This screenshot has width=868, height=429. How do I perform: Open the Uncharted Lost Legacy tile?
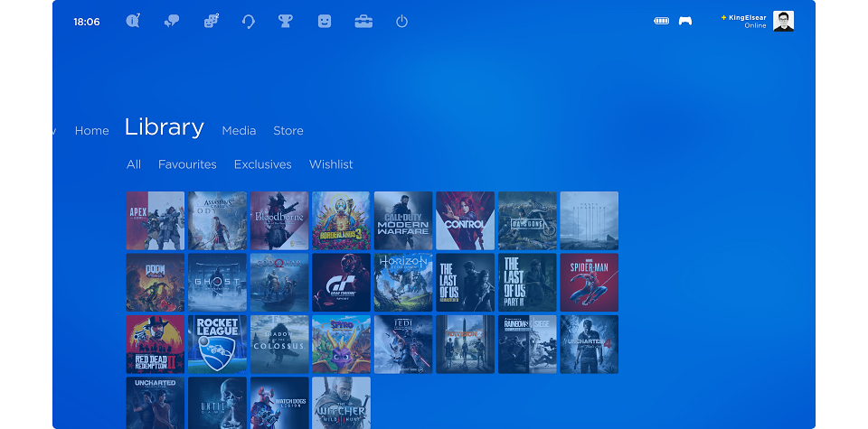(x=156, y=403)
